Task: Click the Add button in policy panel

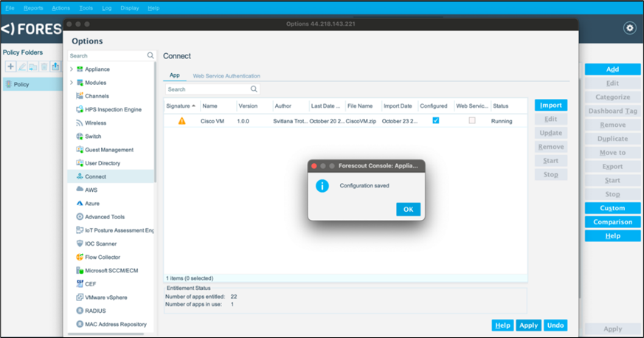Action: [612, 69]
